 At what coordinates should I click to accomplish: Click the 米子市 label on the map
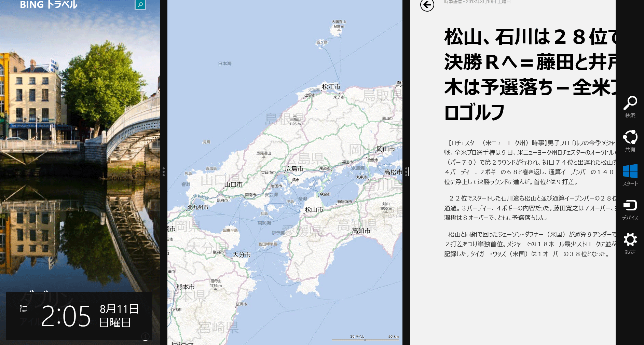(339, 97)
